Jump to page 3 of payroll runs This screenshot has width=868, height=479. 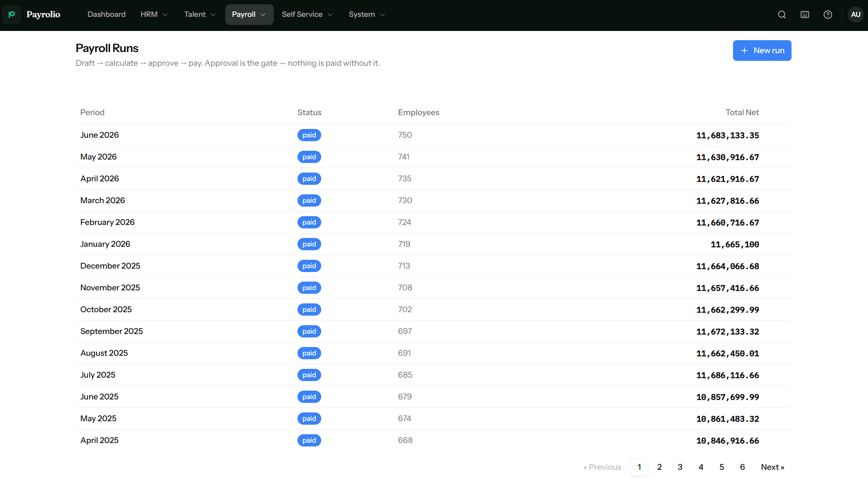(680, 467)
